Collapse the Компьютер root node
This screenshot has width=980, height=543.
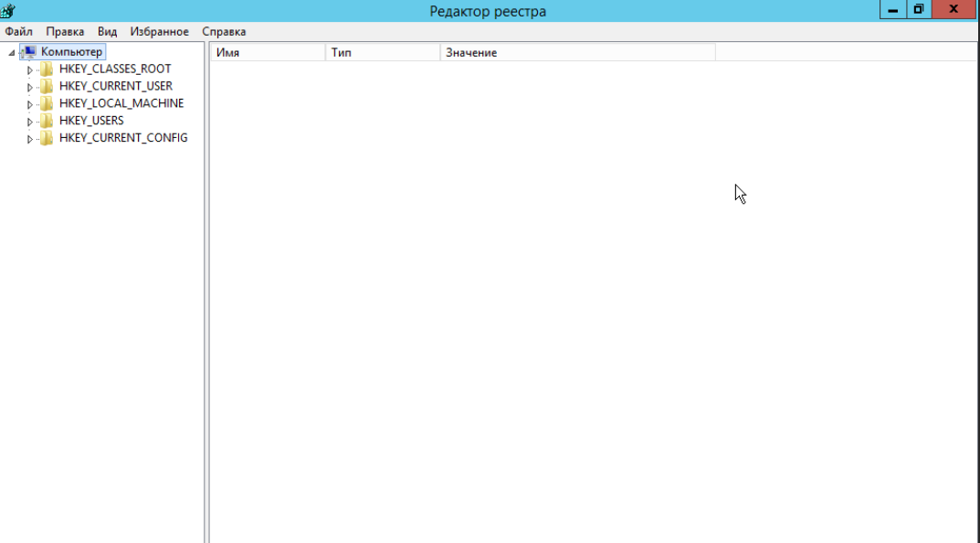point(11,53)
